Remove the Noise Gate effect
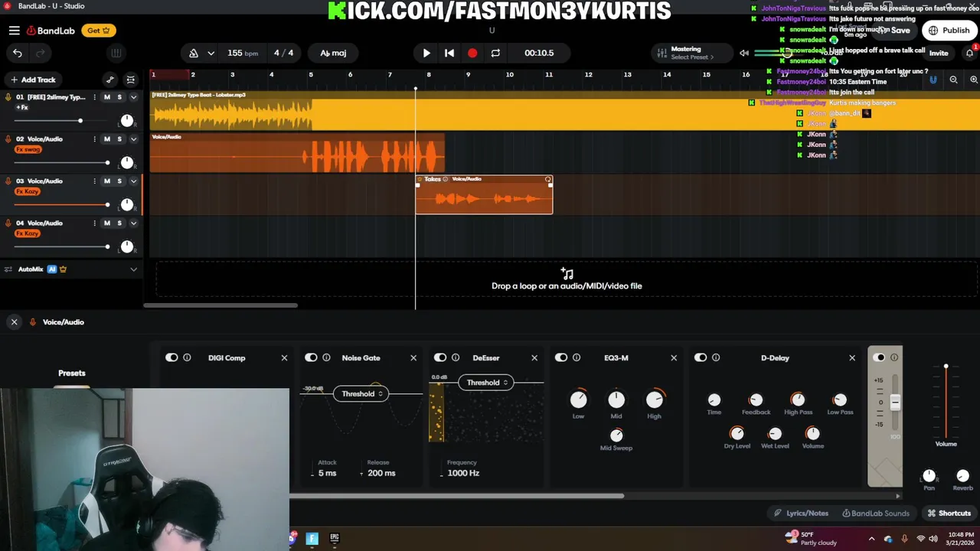The image size is (980, 551). click(413, 357)
